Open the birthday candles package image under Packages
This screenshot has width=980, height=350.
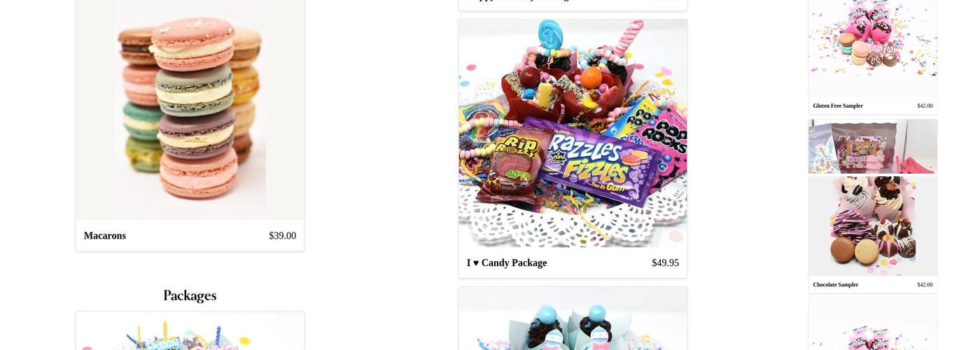[x=190, y=331]
